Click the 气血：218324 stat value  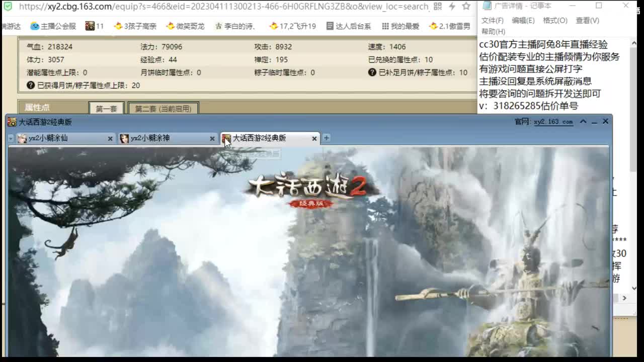point(49,47)
